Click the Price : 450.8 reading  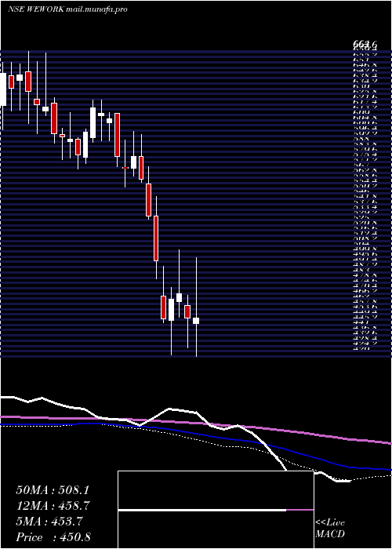(x=53, y=537)
